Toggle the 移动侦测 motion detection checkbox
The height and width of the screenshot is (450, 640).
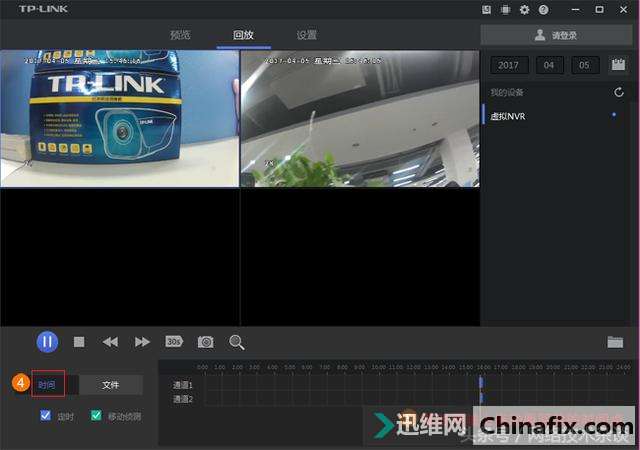click(x=96, y=416)
